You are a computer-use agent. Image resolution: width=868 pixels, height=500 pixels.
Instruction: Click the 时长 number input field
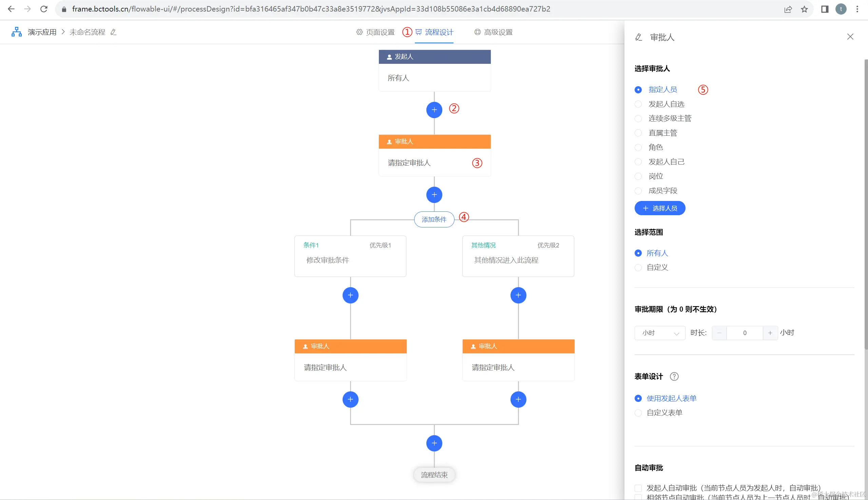[x=745, y=333]
